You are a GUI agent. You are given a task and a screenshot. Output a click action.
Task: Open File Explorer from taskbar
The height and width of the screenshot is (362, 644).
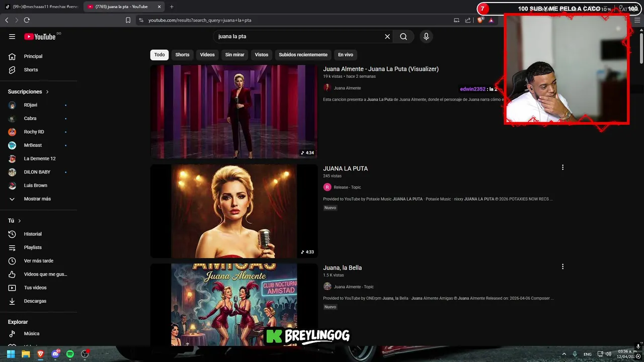26,354
